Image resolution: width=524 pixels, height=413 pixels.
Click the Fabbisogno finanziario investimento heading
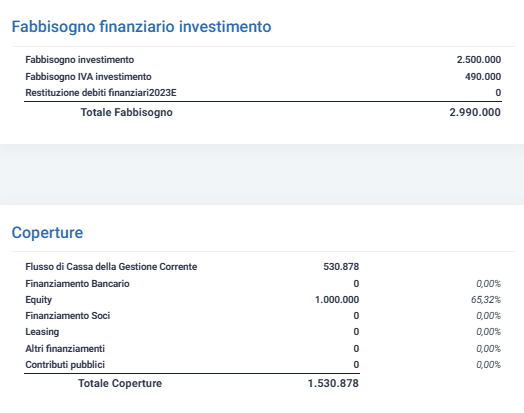141,27
